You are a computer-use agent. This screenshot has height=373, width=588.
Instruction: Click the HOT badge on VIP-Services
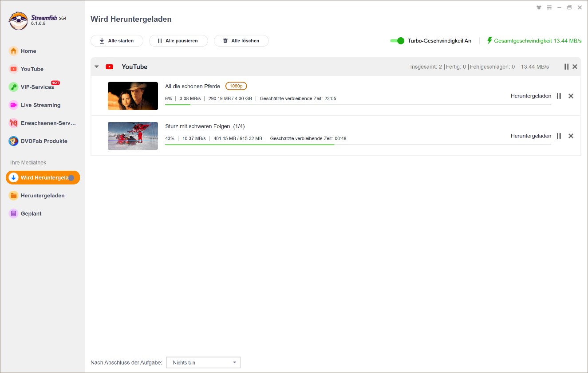[55, 83]
